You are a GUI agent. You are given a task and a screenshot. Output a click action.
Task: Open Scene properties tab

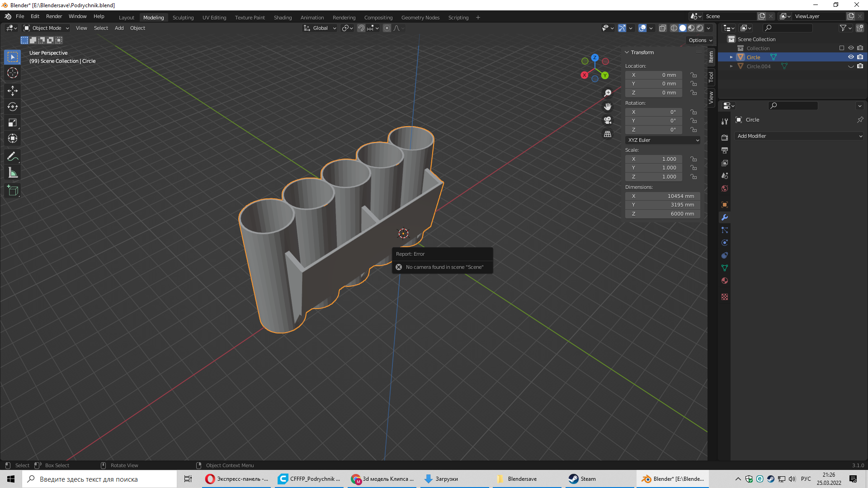[725, 176]
